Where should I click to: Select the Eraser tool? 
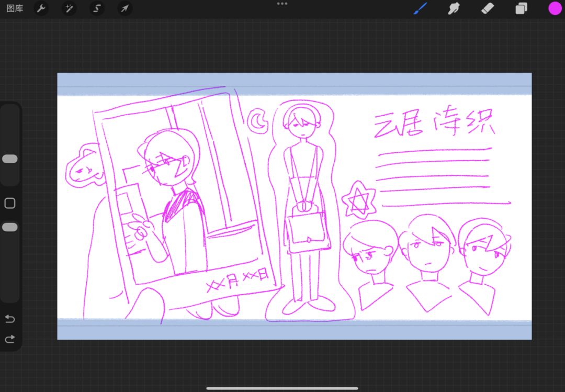tap(488, 8)
